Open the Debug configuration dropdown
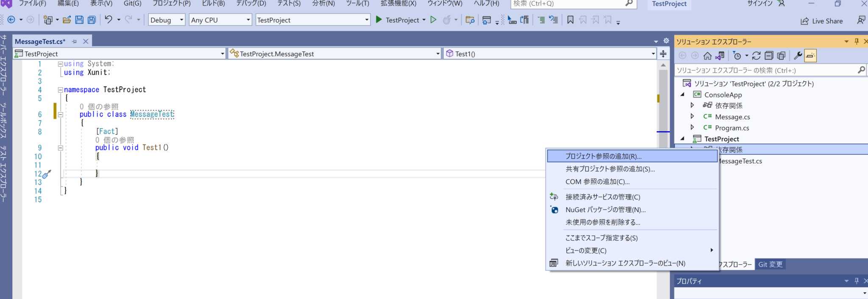The width and height of the screenshot is (868, 299). 167,20
